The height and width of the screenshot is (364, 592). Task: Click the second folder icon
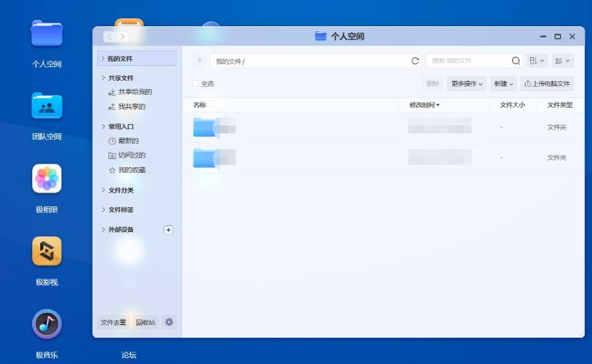205,158
